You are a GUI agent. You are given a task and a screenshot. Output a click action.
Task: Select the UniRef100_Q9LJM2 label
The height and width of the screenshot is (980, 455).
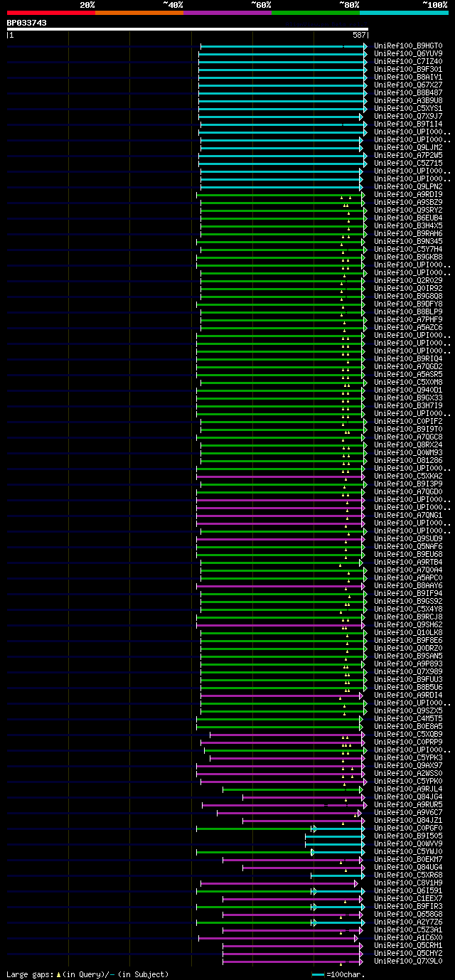(x=407, y=147)
